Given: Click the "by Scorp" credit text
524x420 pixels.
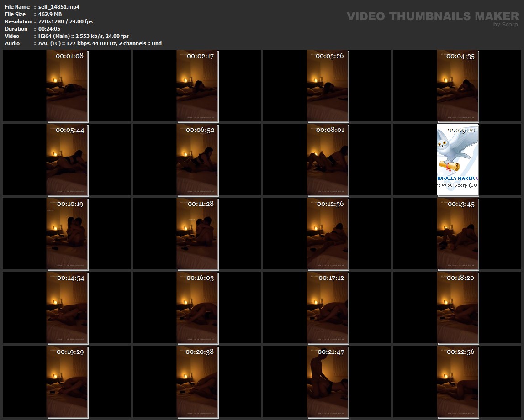Looking at the screenshot, I should click(505, 25).
